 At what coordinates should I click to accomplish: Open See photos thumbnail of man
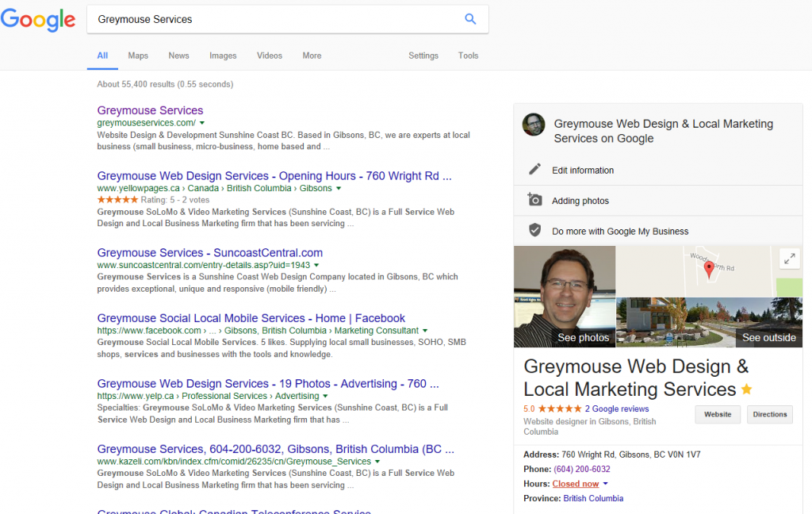click(565, 297)
